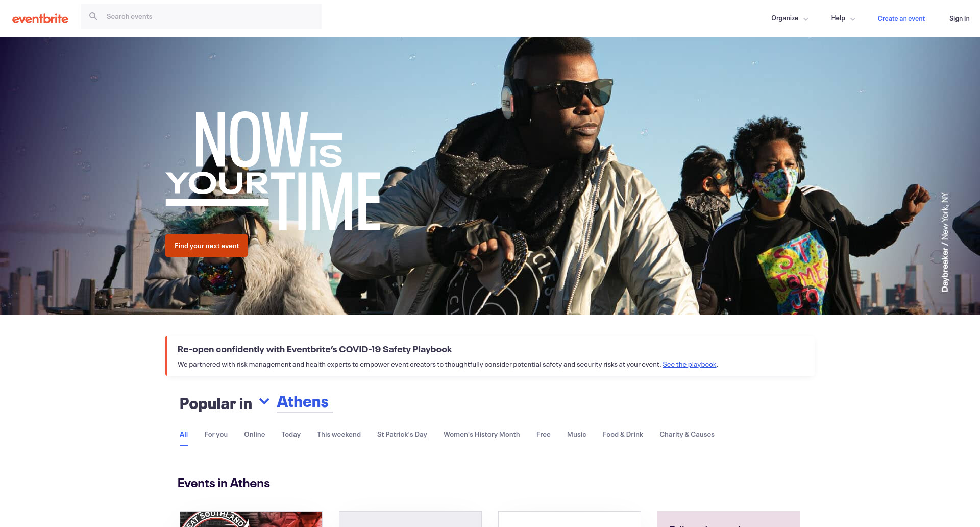Select the Food & Drink tab
The height and width of the screenshot is (527, 980).
click(x=623, y=434)
